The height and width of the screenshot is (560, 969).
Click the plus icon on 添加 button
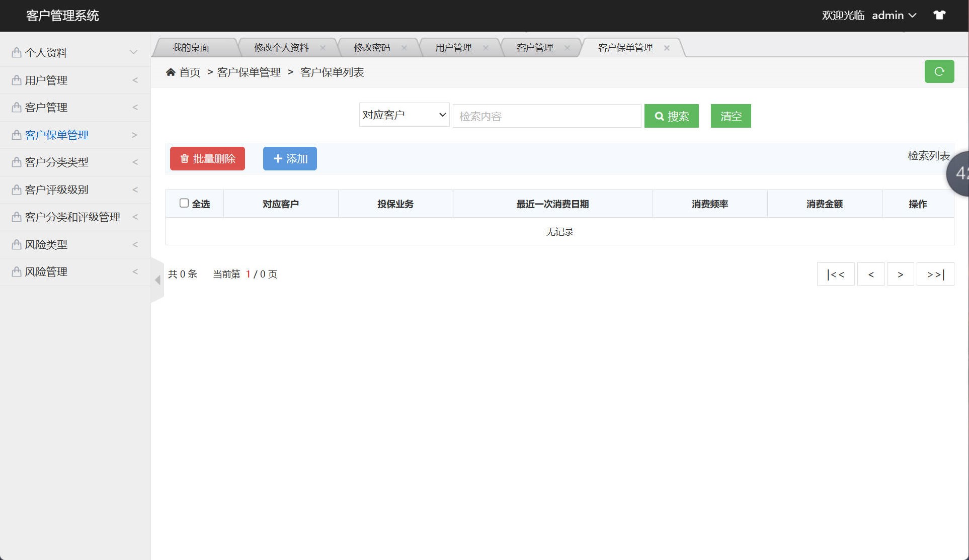click(x=278, y=158)
